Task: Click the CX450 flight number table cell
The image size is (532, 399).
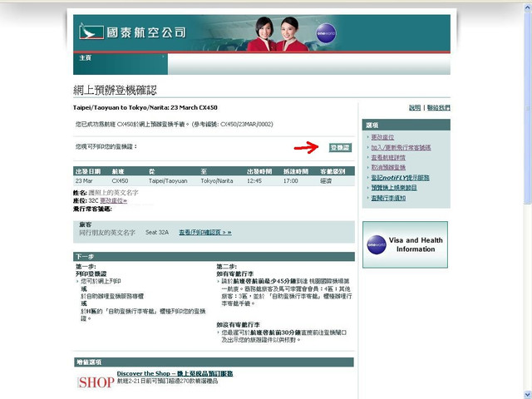Action: coord(120,181)
